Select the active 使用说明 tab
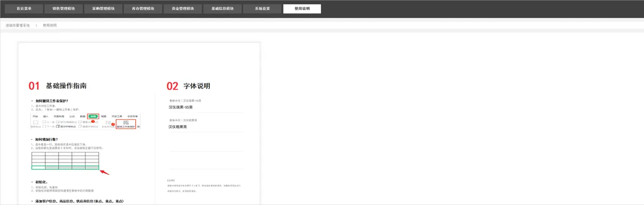The image size is (644, 205). click(302, 9)
